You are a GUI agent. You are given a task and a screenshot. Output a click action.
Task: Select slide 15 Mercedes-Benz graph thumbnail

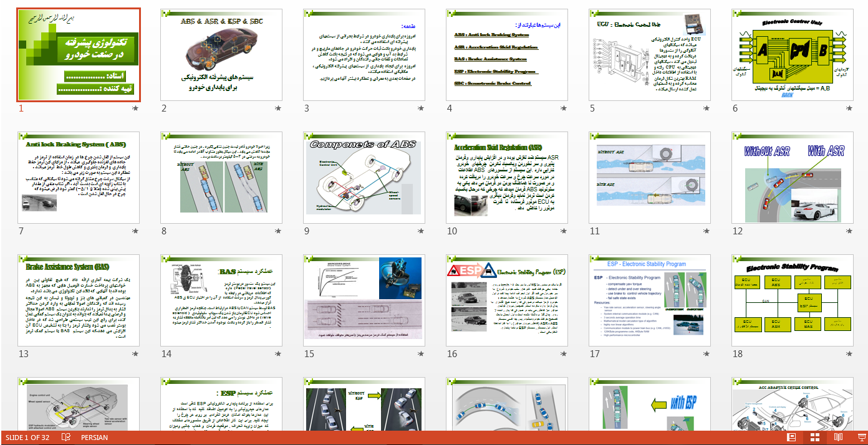coord(364,300)
